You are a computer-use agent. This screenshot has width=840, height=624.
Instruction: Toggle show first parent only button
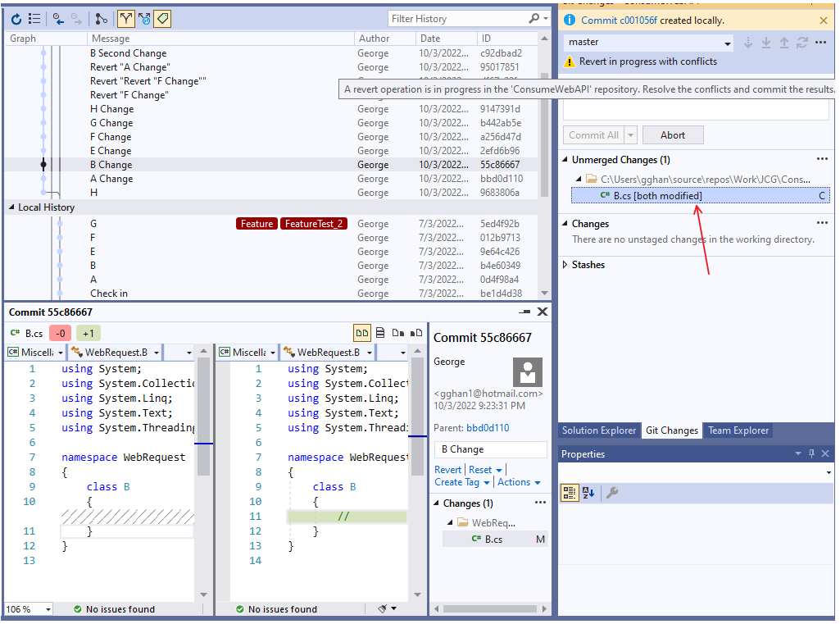click(125, 18)
